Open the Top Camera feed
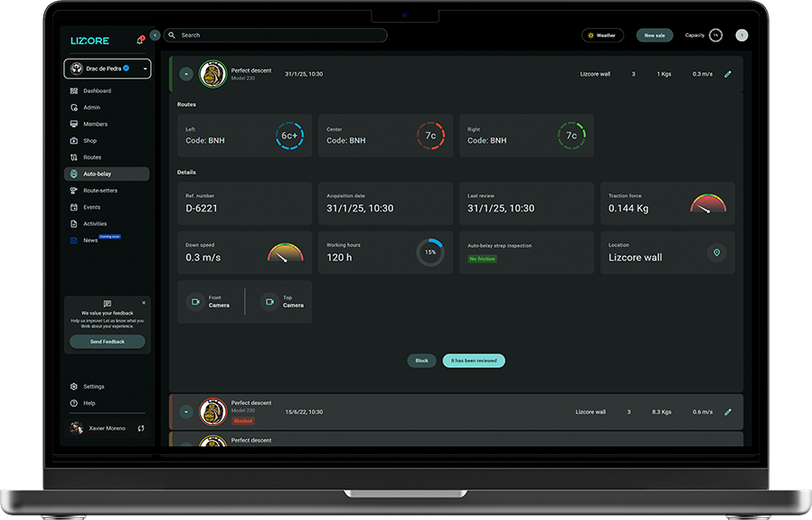The height and width of the screenshot is (520, 812). (269, 302)
